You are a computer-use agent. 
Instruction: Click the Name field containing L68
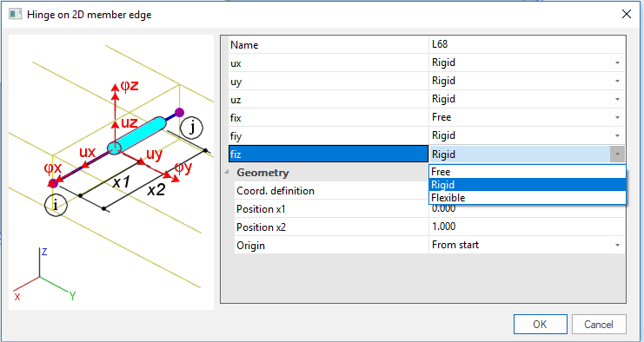[527, 44]
